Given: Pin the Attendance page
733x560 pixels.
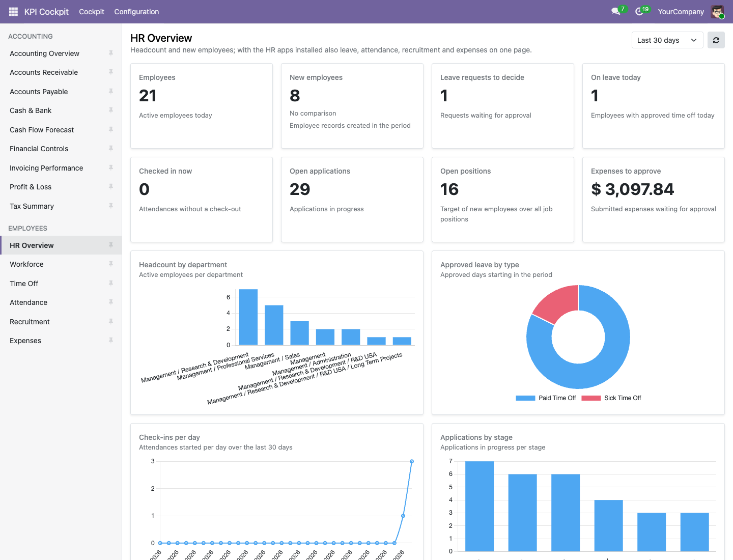Looking at the screenshot, I should point(111,302).
